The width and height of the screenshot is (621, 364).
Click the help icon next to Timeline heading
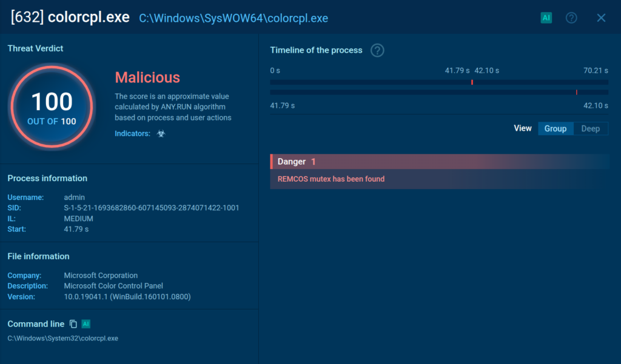point(377,50)
